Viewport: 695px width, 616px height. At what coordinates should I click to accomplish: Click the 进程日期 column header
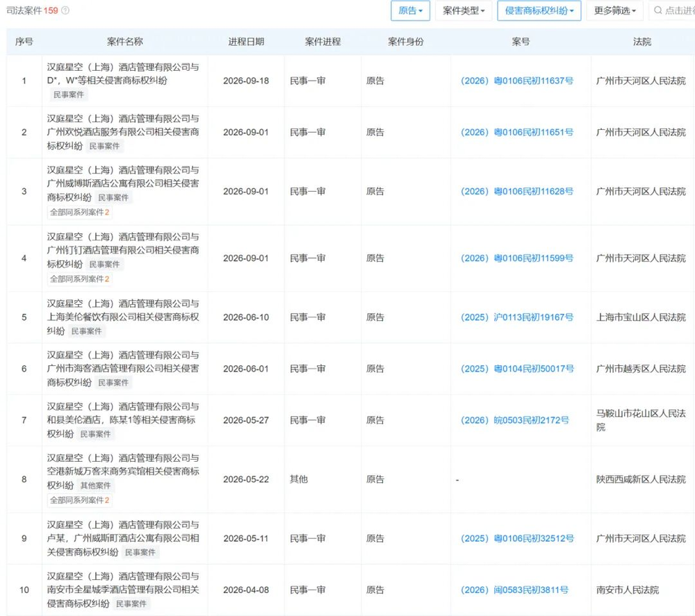pos(246,42)
